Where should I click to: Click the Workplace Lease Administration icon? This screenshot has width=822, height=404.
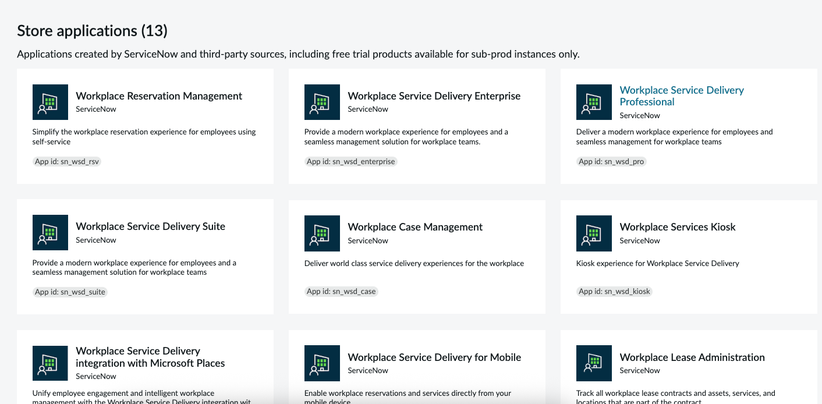[x=594, y=363]
